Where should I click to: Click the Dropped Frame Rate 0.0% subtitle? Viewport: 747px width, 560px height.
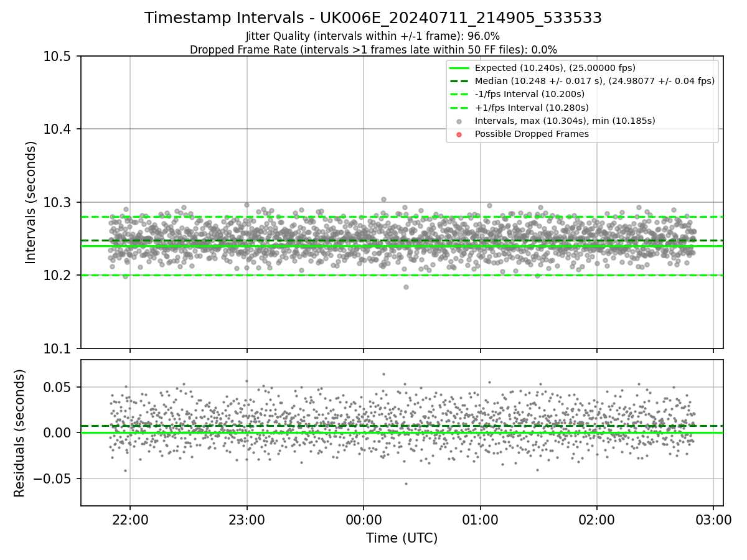tap(373, 49)
